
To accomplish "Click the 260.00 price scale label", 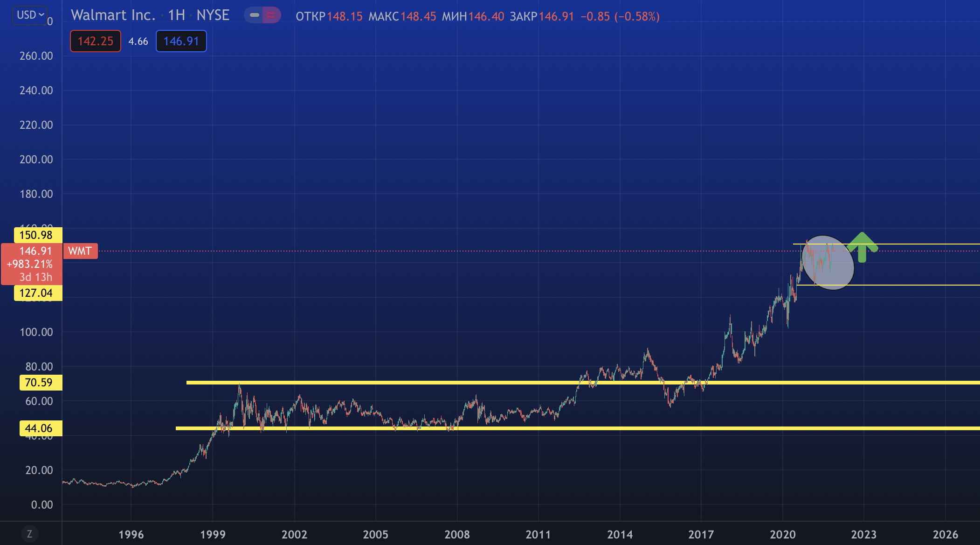I will pyautogui.click(x=36, y=56).
